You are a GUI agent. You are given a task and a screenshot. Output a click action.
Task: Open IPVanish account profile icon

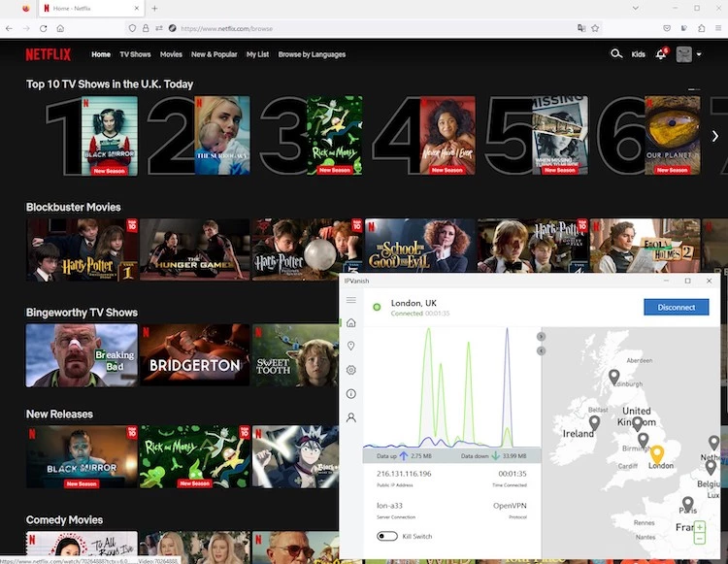click(x=350, y=417)
